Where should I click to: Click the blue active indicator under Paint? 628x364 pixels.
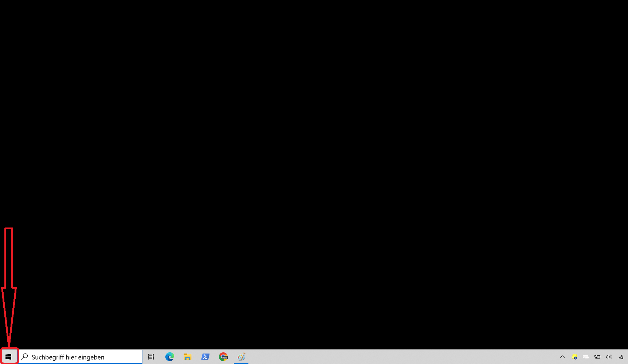point(241,363)
